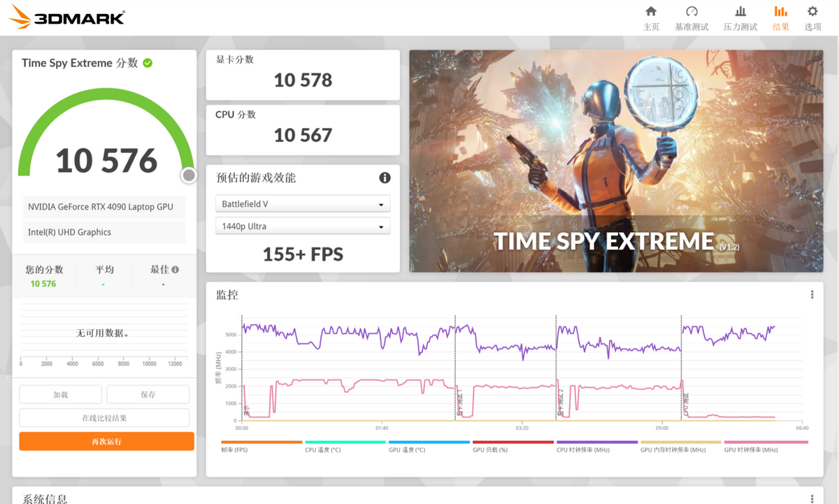Click the CPU 分数 10 567 value
Image resolution: width=839 pixels, height=504 pixels.
click(303, 135)
